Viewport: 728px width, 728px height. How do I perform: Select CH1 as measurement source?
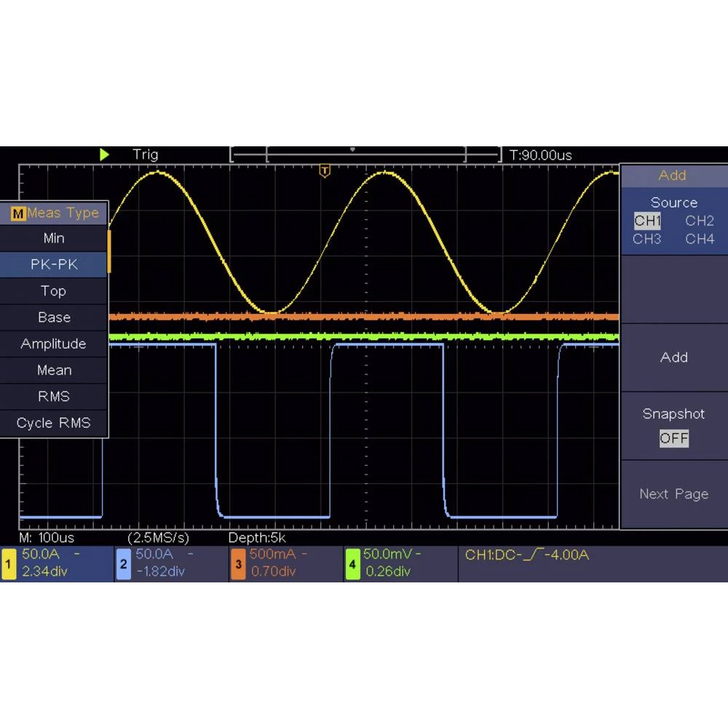pos(647,221)
